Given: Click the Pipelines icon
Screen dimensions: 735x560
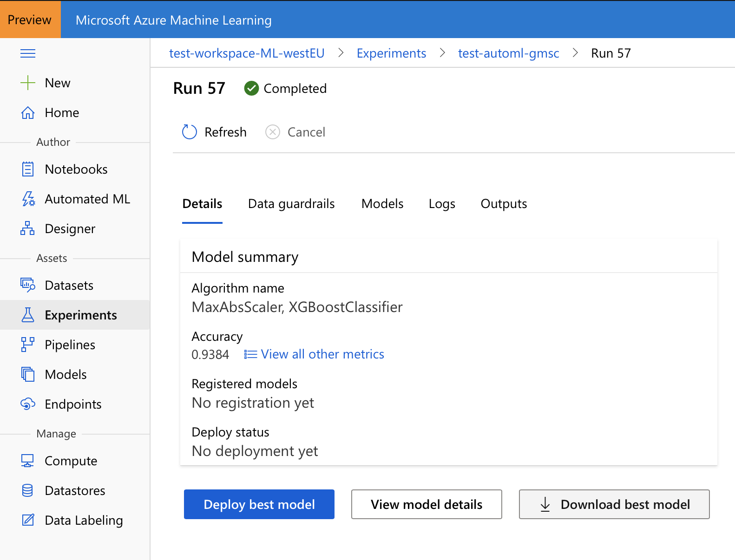Looking at the screenshot, I should 28,345.
